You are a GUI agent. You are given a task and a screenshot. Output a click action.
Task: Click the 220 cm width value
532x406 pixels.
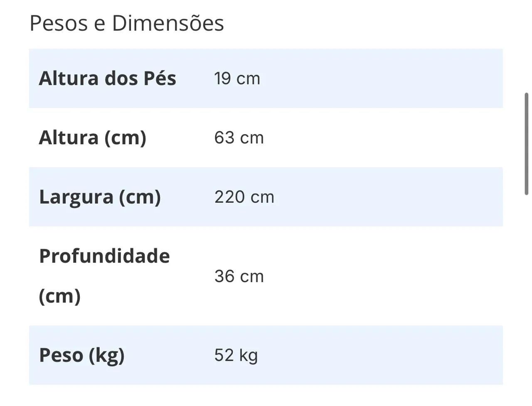pos(244,197)
